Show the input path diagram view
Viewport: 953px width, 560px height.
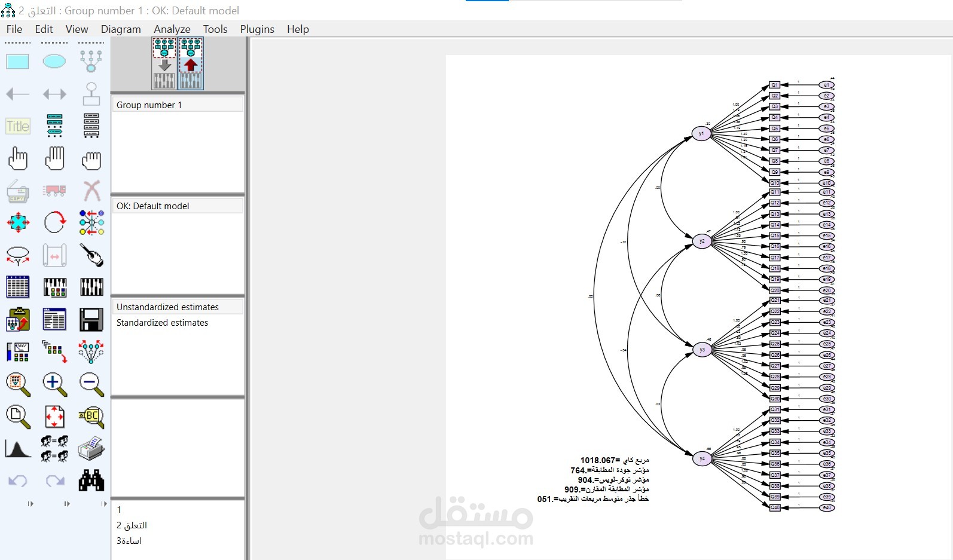164,63
